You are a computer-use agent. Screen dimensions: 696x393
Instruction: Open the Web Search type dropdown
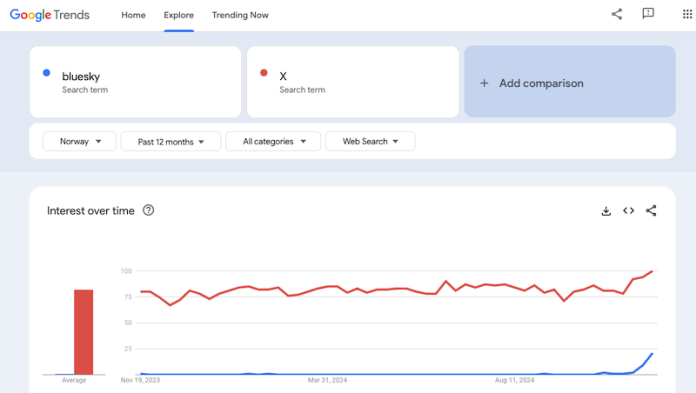(x=370, y=141)
